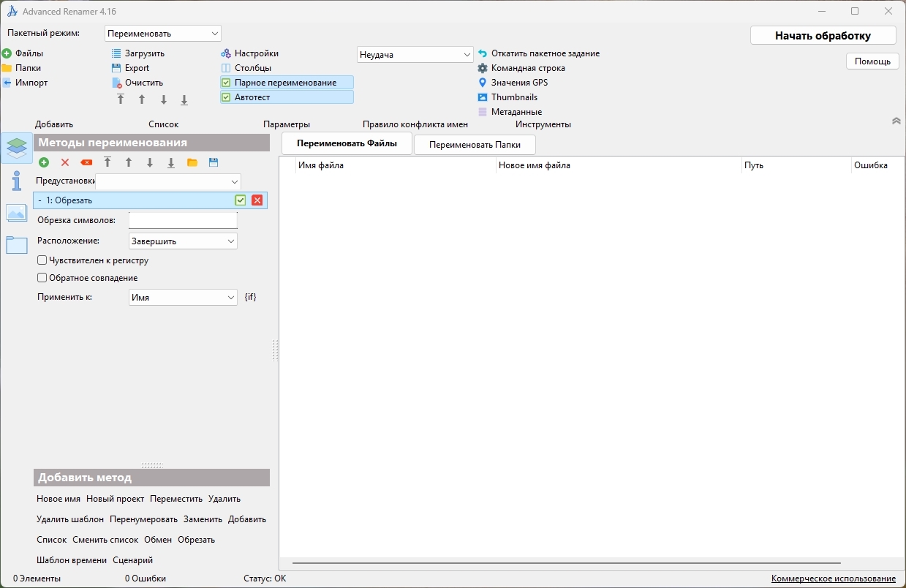
Task: Toggle green enable check of Обрезать method
Action: click(x=240, y=200)
